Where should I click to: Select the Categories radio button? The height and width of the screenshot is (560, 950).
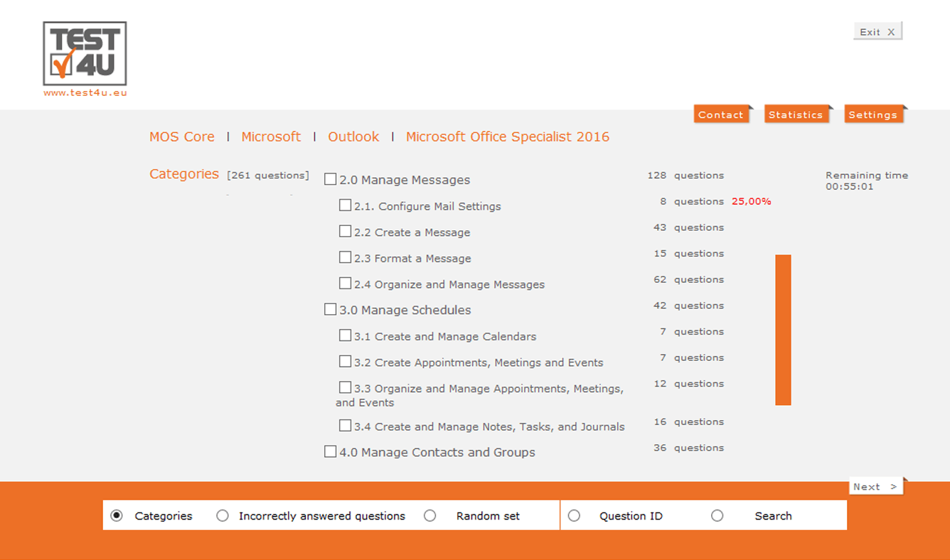[117, 516]
